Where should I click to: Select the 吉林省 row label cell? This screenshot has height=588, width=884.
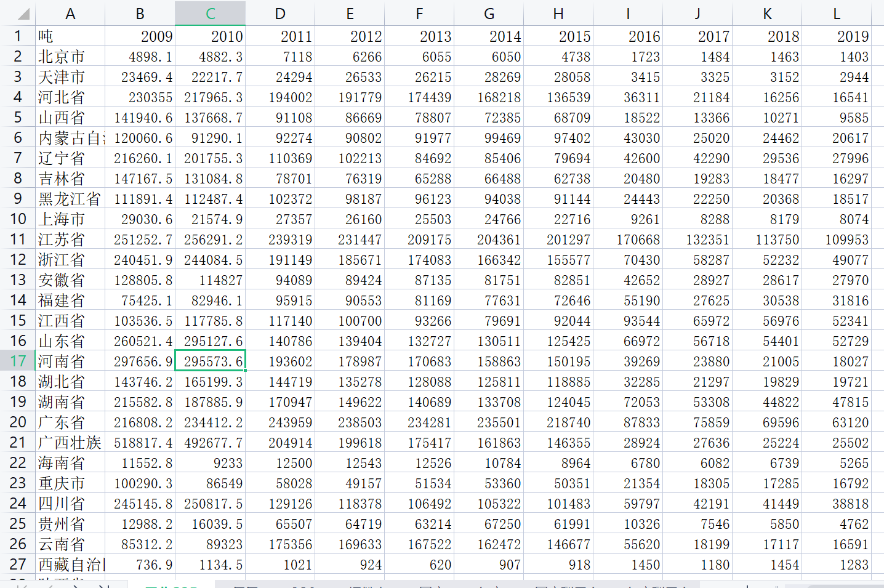pos(70,179)
